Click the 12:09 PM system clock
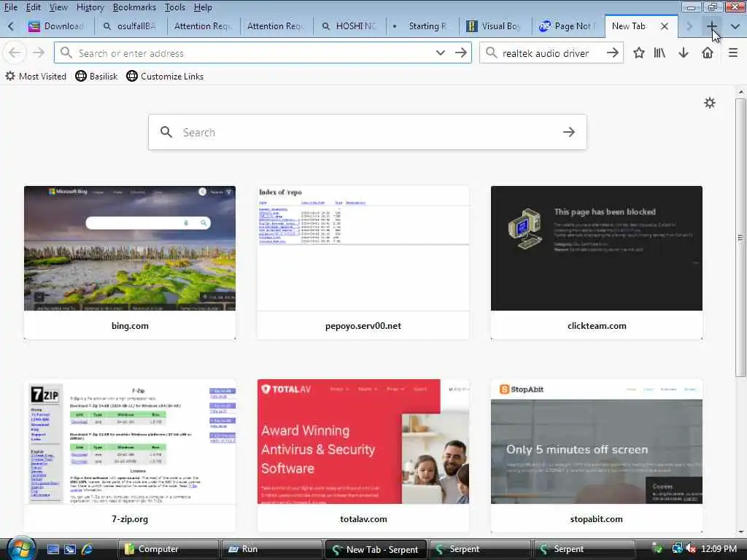 point(719,549)
